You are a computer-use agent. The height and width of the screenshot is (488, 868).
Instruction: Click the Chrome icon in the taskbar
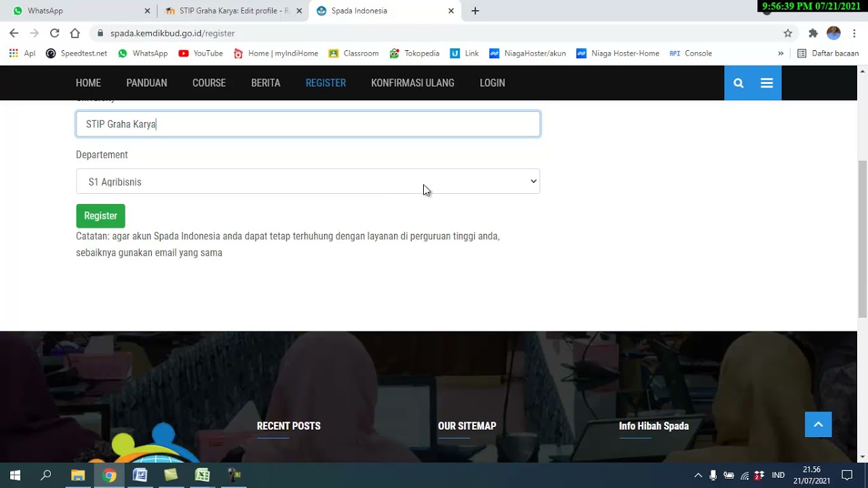coord(109,475)
